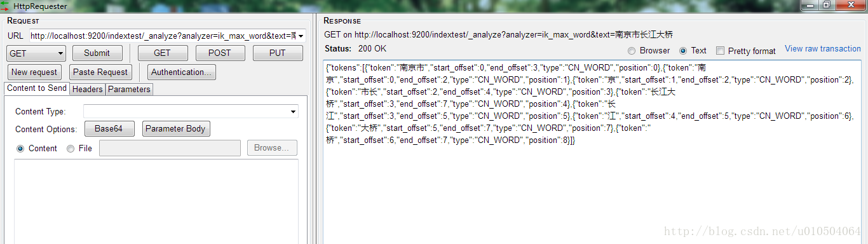Viewport: 868px width, 244px height.
Task: Switch to the Parameters tab
Action: coord(130,90)
